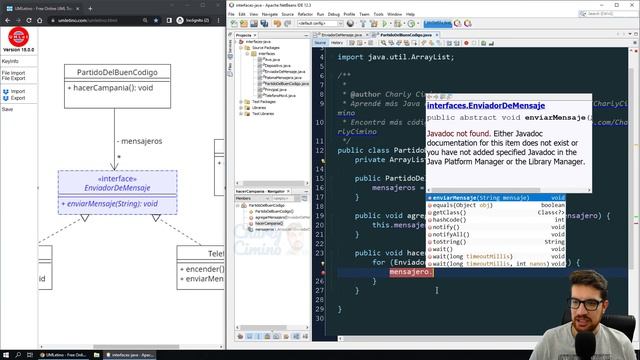Click the browser profile avatar icon

click(x=180, y=20)
